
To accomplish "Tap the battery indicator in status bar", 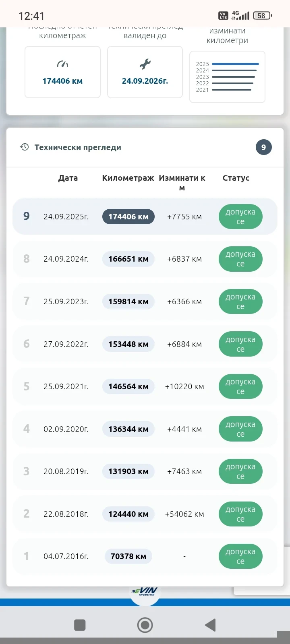I will click(262, 16).
